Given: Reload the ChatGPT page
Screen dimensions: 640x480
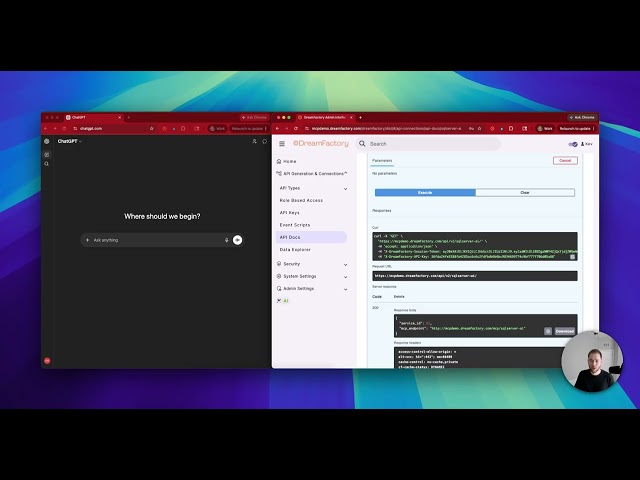Looking at the screenshot, I should tap(64, 129).
